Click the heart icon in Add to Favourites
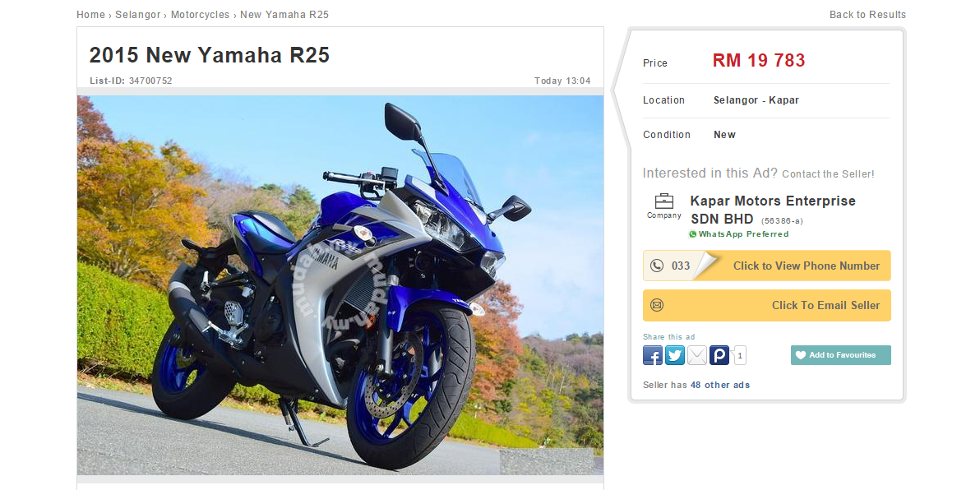Viewport: 980px width, 490px height. tap(800, 355)
